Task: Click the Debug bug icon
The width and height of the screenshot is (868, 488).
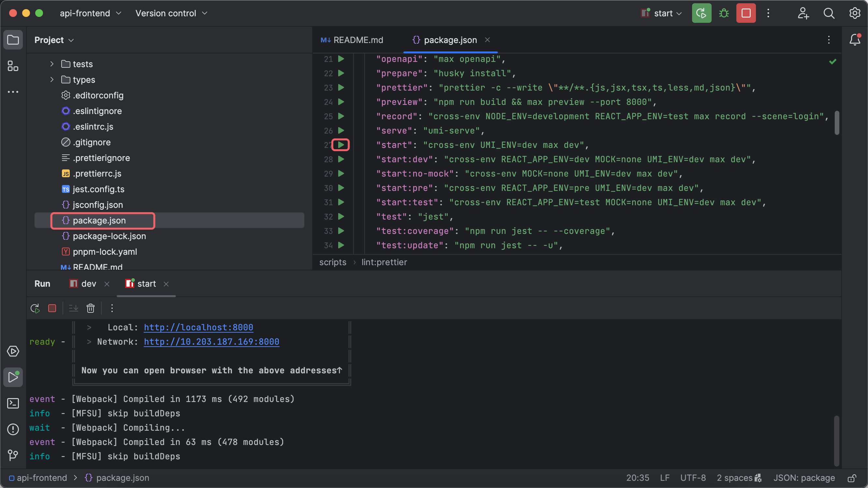Action: (723, 13)
